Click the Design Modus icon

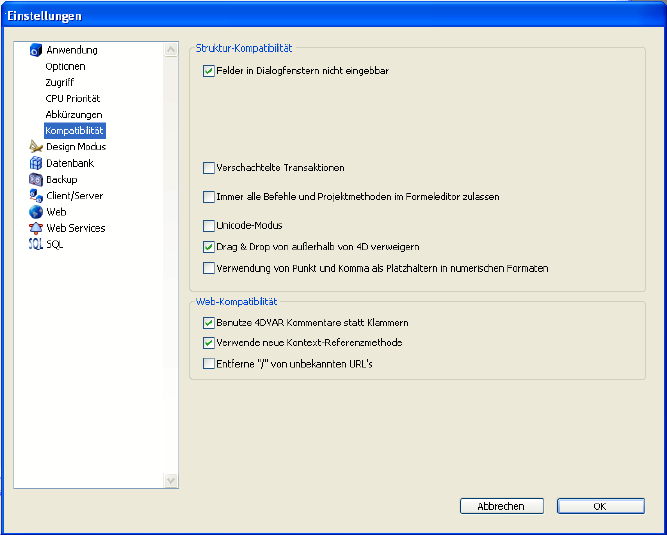tap(36, 147)
